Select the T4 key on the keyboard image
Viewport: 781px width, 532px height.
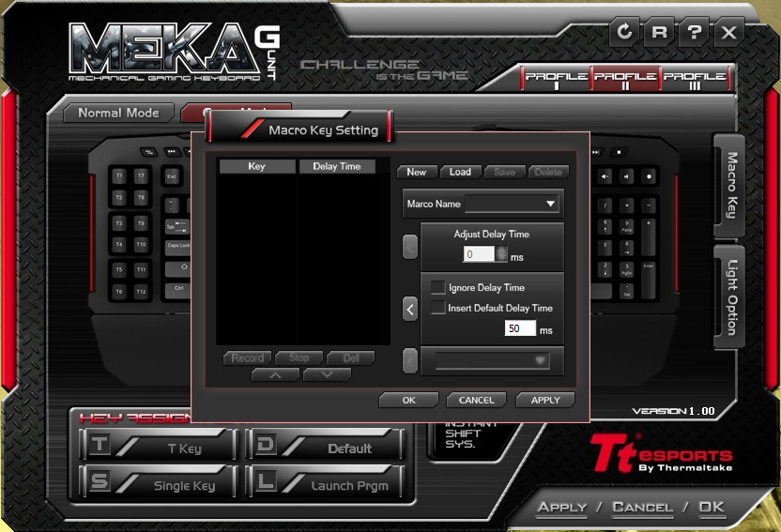[x=119, y=244]
